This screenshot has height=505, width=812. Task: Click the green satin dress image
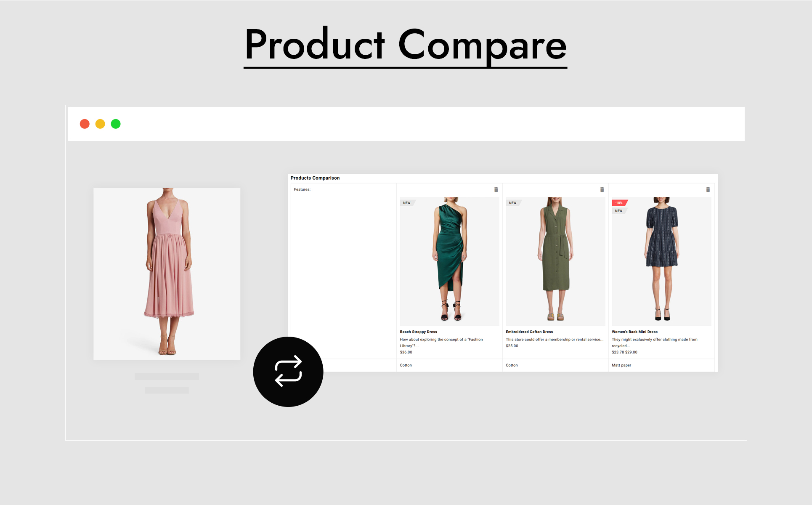point(449,261)
